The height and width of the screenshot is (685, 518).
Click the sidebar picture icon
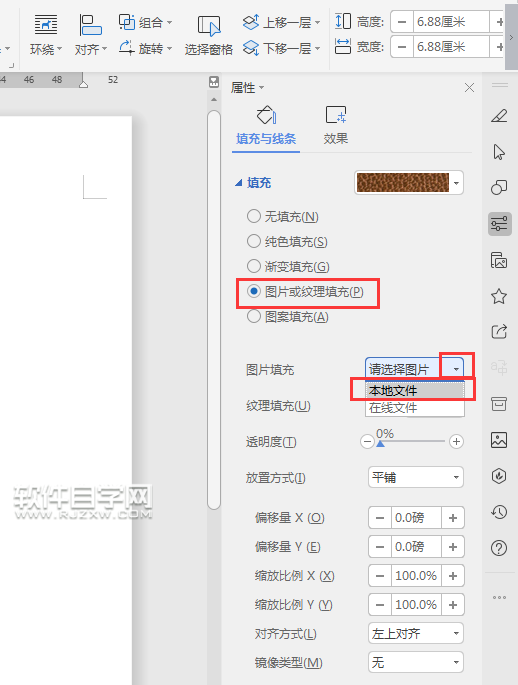(499, 440)
